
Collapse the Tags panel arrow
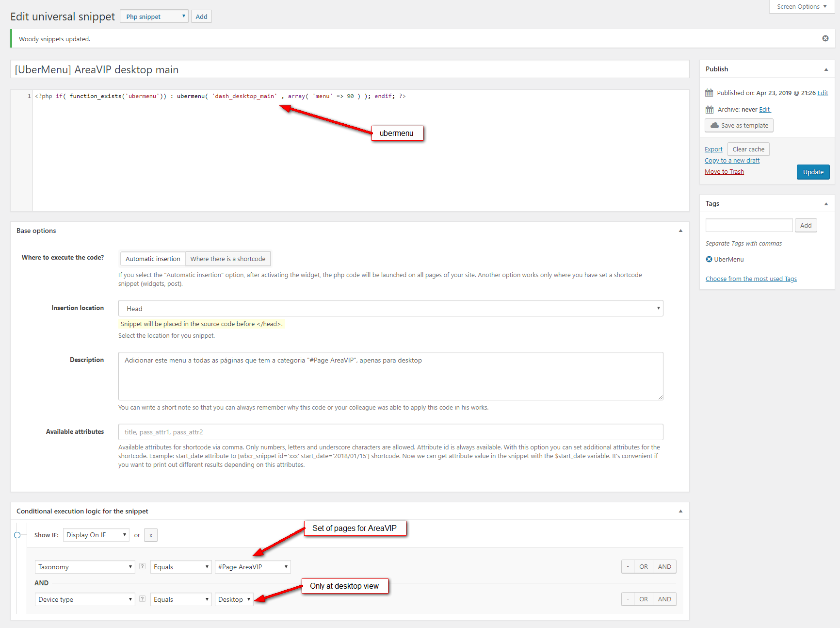(x=826, y=204)
